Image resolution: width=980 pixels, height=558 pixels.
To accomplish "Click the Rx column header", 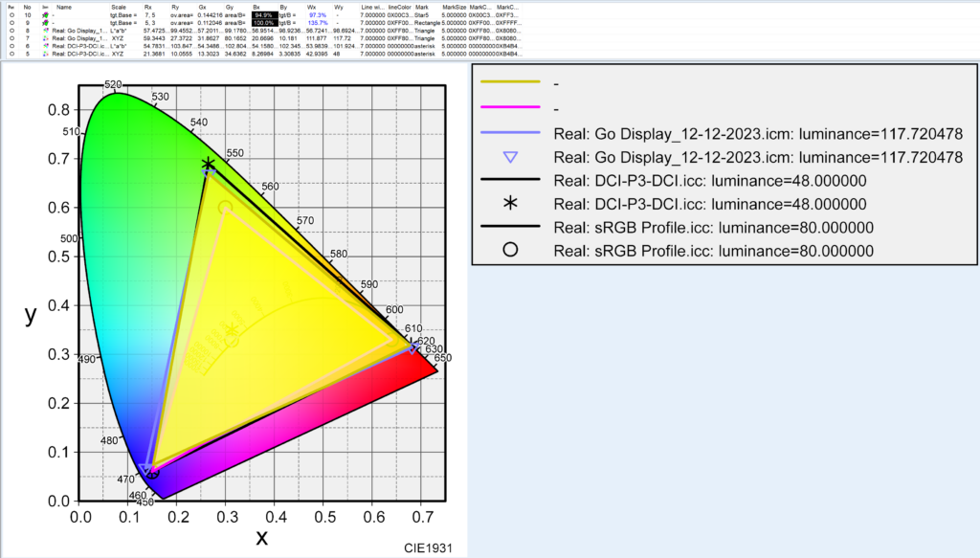I will 148,7.
